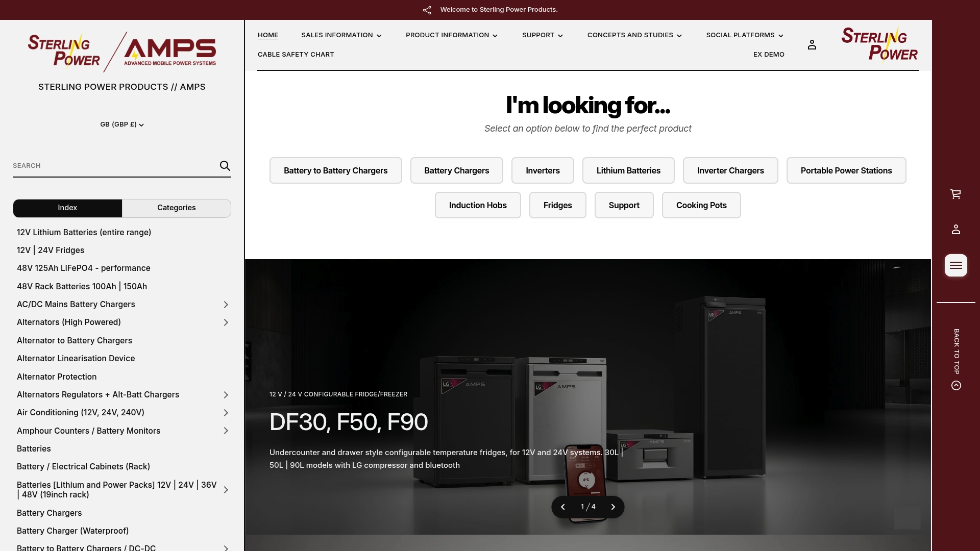Expand Alternators (High Powered) submenu
Screen dimensions: 980x551
tap(226, 322)
